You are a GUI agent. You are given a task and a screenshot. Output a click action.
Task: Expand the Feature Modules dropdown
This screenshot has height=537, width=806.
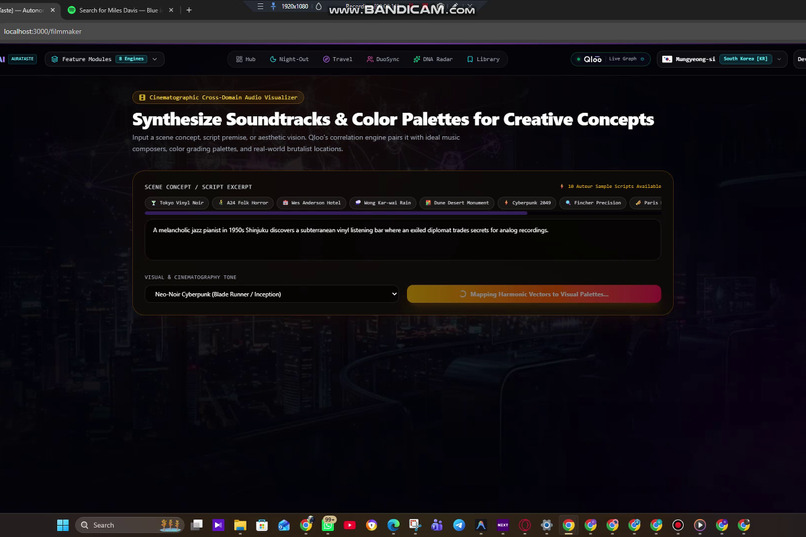pyautogui.click(x=104, y=59)
